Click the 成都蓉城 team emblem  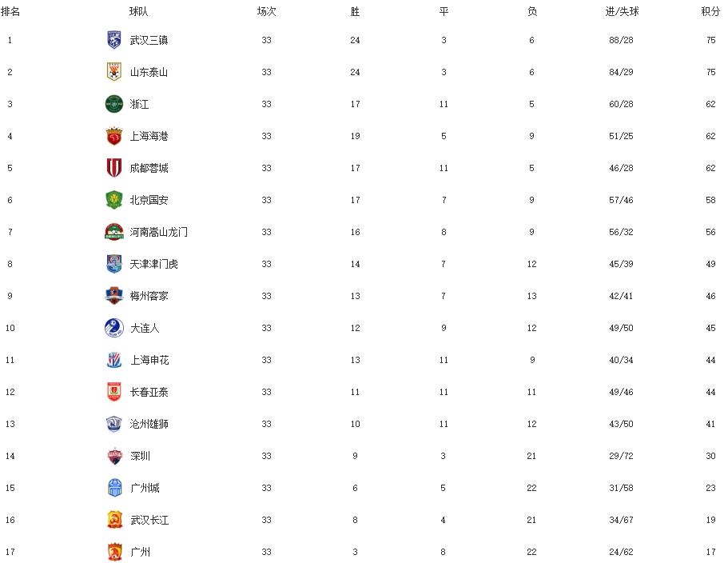[114, 168]
